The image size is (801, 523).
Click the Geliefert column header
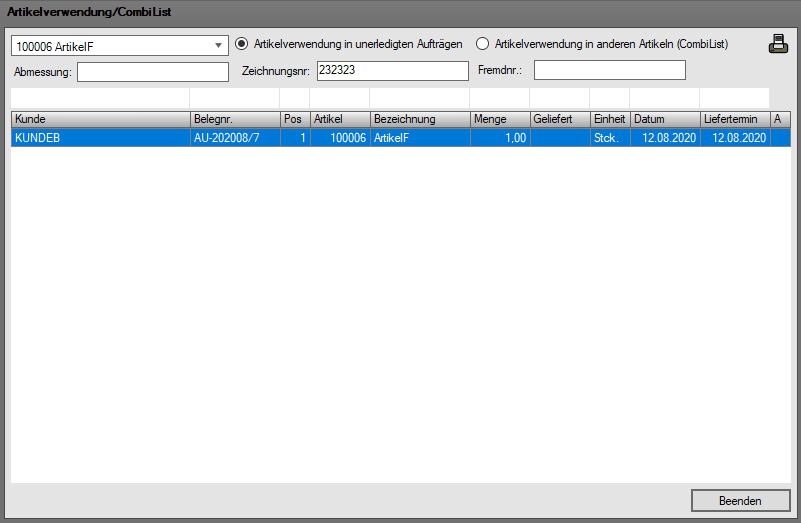pos(559,119)
